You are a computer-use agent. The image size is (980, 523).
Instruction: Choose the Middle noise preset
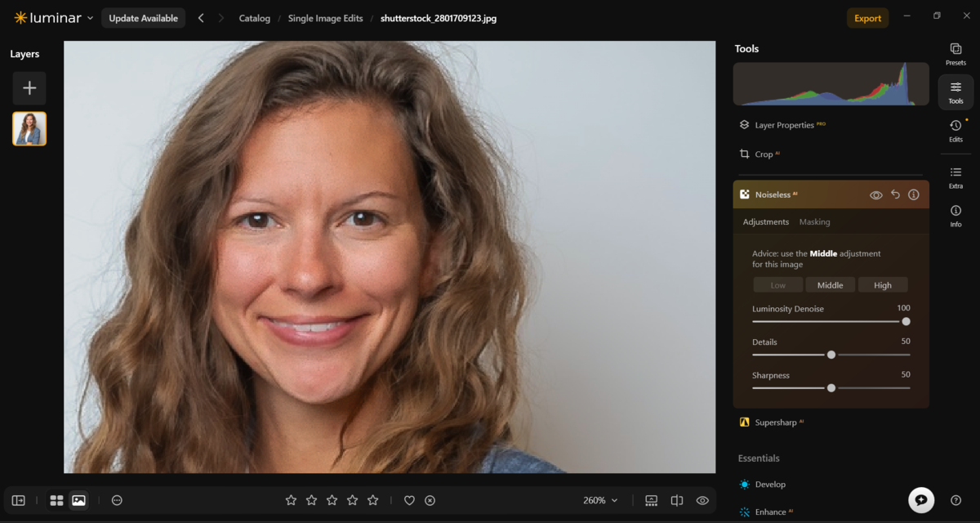click(x=831, y=285)
